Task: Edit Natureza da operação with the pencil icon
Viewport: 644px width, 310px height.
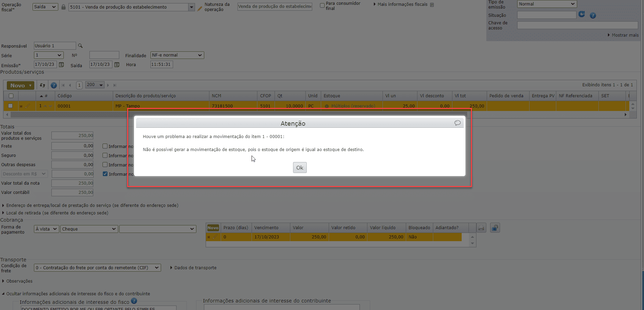Action: [199, 8]
